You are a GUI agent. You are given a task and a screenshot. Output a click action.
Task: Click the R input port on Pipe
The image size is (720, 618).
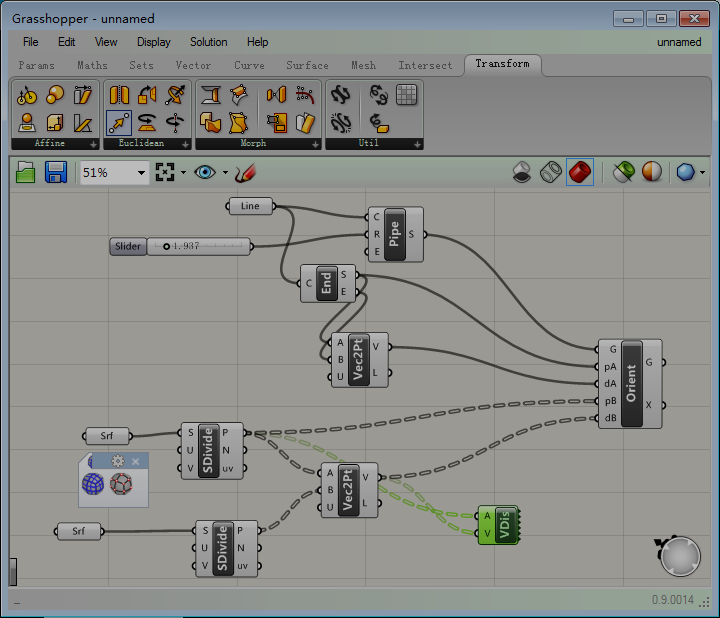(367, 235)
